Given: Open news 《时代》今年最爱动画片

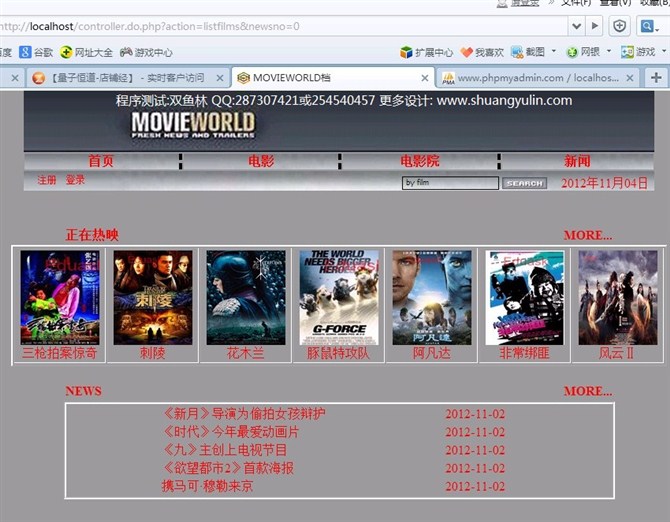Looking at the screenshot, I should point(231,431).
